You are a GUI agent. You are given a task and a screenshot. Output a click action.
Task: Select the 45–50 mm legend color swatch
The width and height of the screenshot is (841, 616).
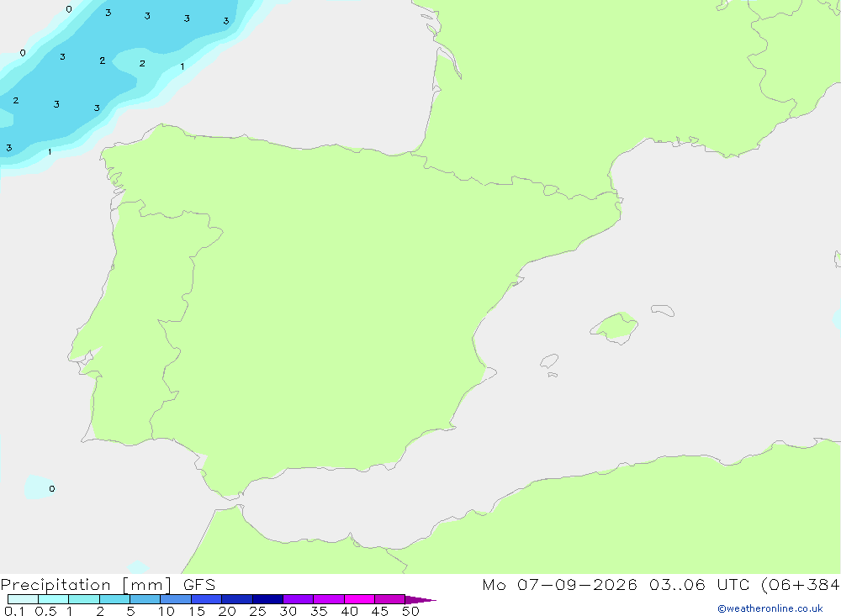(390, 599)
